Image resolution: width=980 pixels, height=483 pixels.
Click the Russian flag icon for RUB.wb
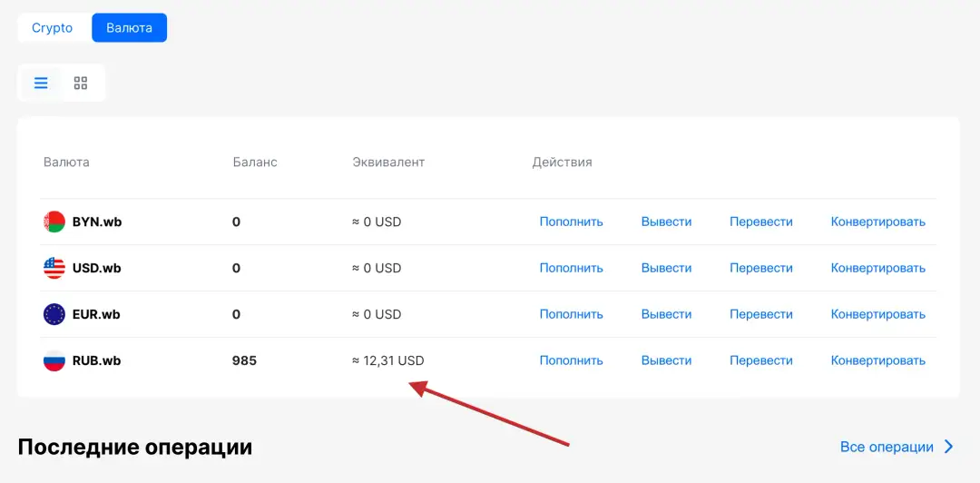(54, 360)
